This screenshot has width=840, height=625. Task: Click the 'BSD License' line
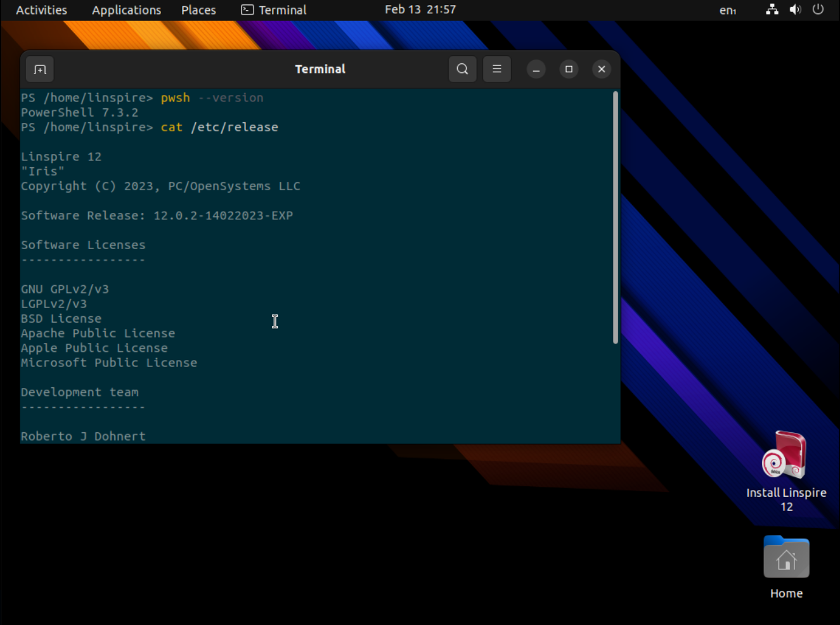(x=61, y=318)
